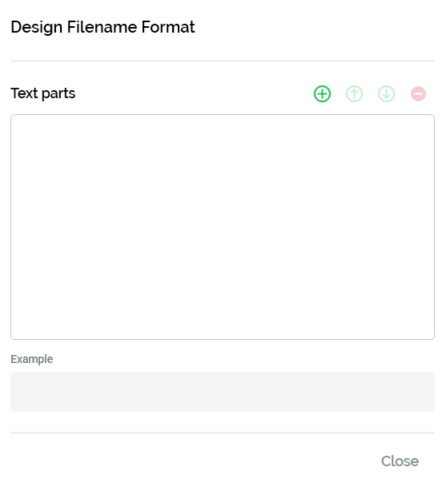
Task: Remove the selected text part
Action: tap(418, 94)
